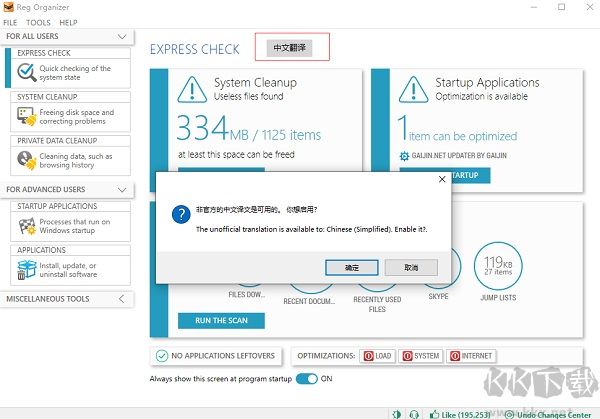
Task: Open the FILE menu
Action: coord(10,23)
